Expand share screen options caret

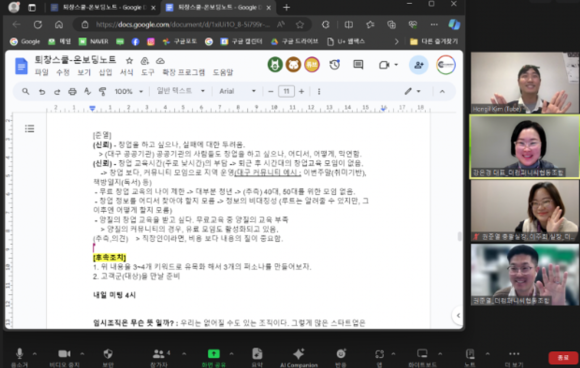[231, 354]
